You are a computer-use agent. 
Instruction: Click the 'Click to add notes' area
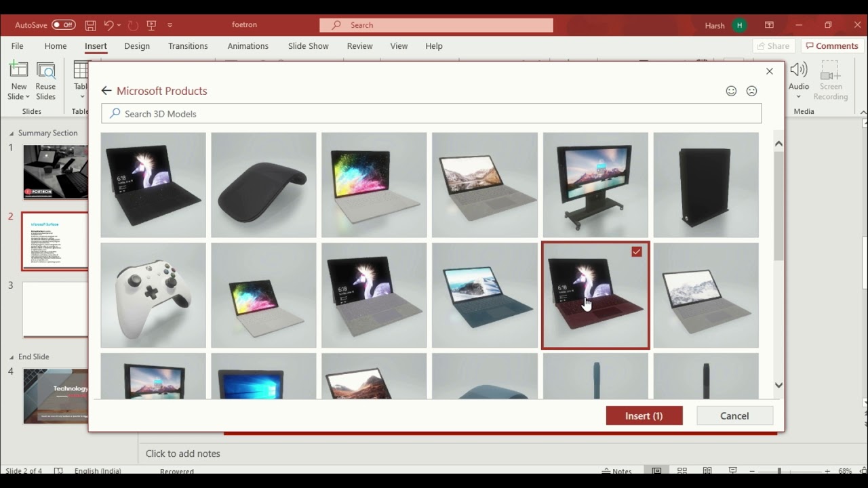(x=183, y=453)
